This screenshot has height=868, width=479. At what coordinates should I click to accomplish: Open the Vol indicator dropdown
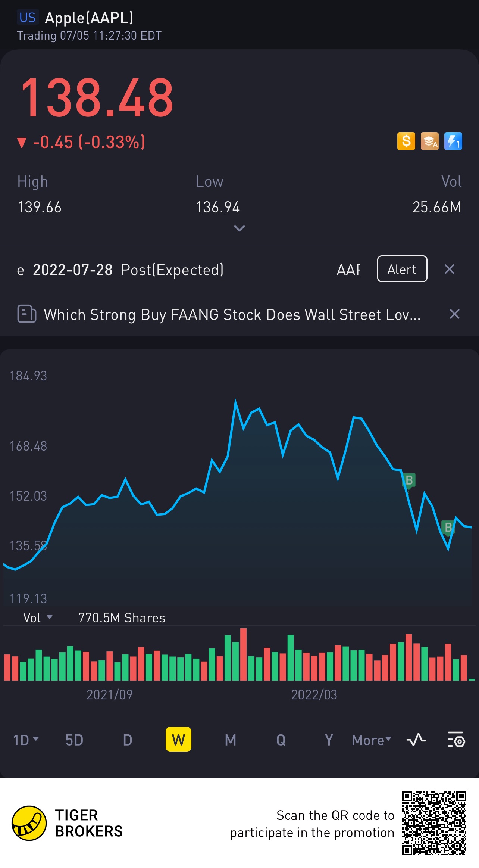tap(37, 618)
